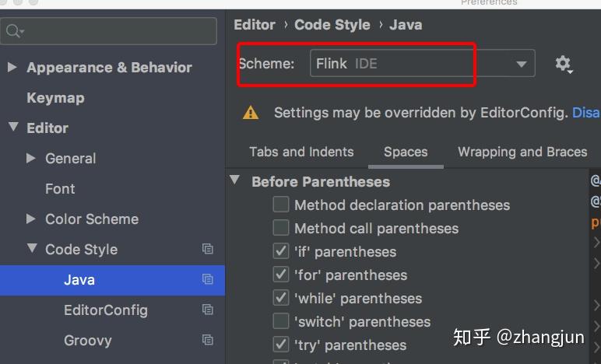Click the search magnifier icon
Screen dimensions: 601x364
[x=14, y=31]
